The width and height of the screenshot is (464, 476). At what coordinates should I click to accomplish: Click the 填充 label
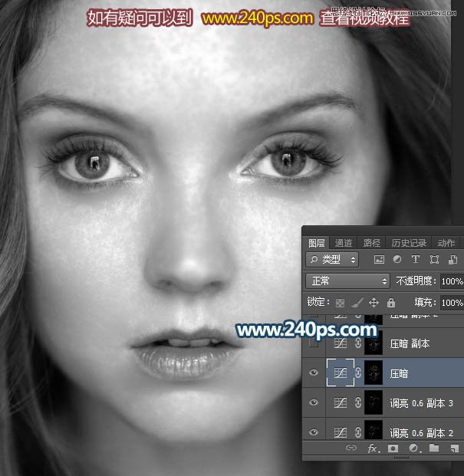click(x=425, y=302)
